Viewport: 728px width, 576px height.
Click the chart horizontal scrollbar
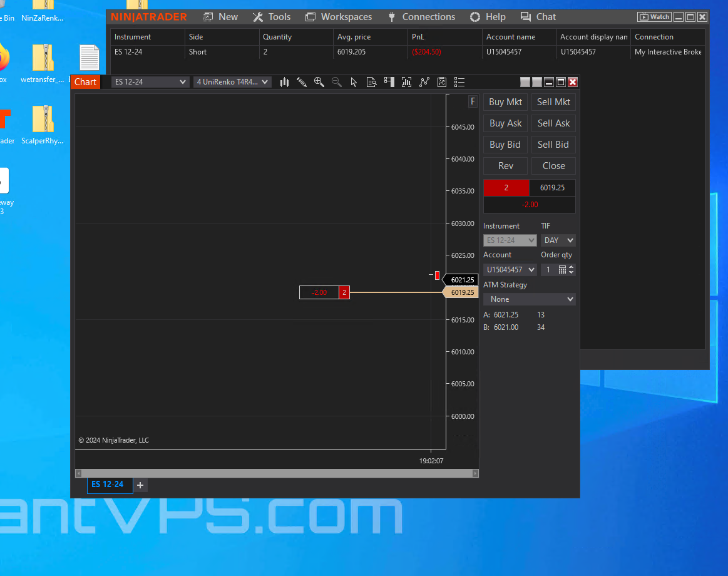pos(277,473)
